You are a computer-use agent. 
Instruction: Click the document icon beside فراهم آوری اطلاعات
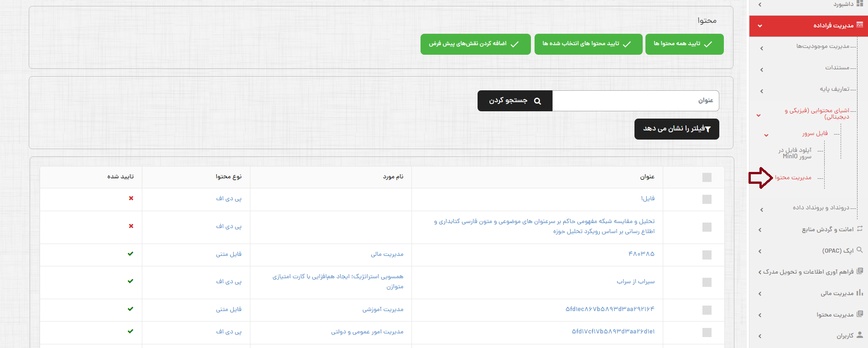pos(860,271)
